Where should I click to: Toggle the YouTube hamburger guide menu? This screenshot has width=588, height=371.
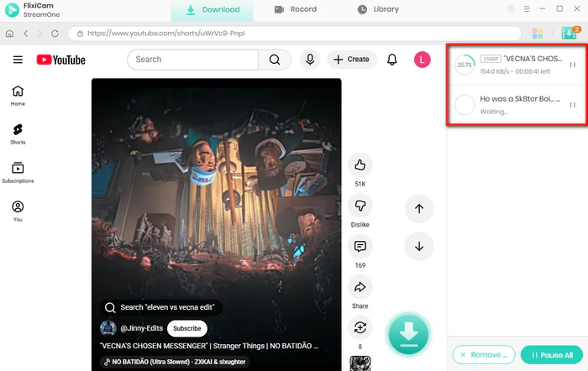click(x=18, y=60)
